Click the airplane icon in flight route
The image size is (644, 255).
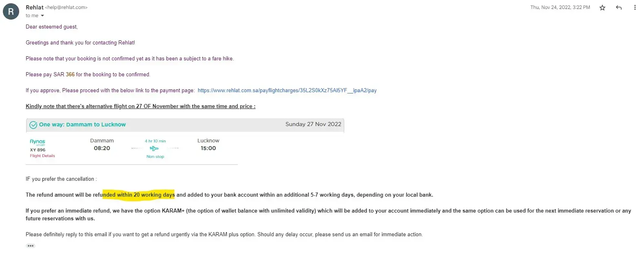pyautogui.click(x=155, y=149)
